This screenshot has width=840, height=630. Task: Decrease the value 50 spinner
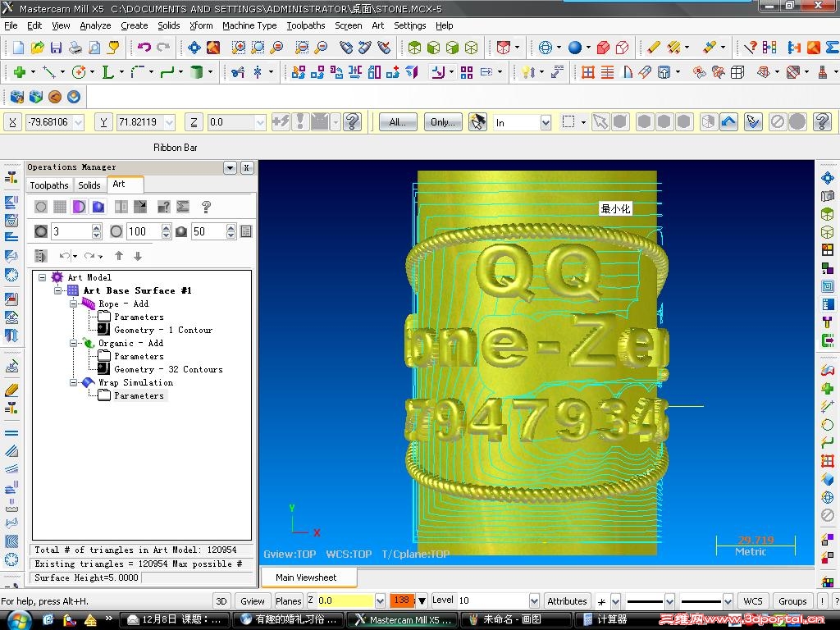tap(231, 235)
